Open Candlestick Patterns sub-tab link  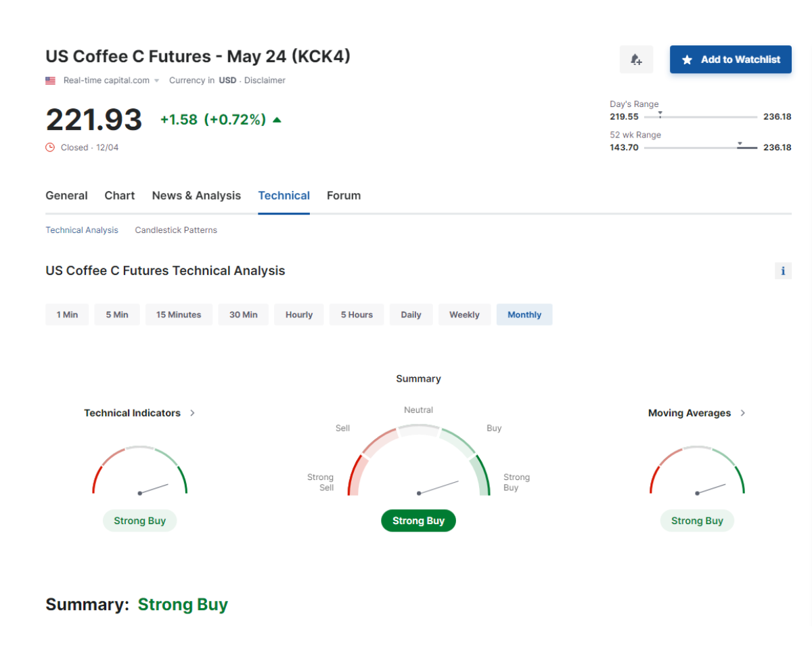176,230
